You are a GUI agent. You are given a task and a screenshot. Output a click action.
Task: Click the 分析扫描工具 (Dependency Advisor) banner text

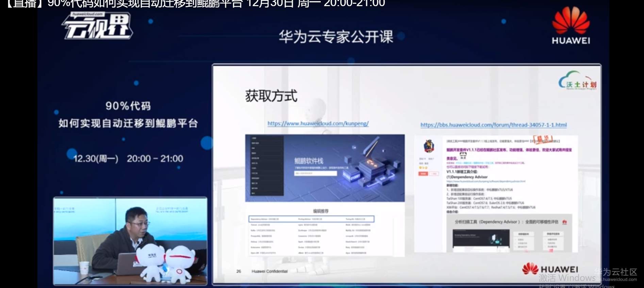pos(506,222)
